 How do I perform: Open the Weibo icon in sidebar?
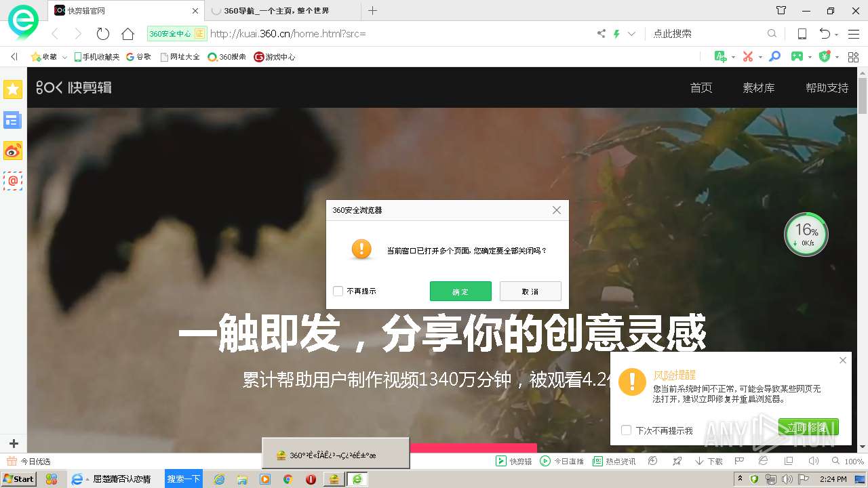point(13,150)
